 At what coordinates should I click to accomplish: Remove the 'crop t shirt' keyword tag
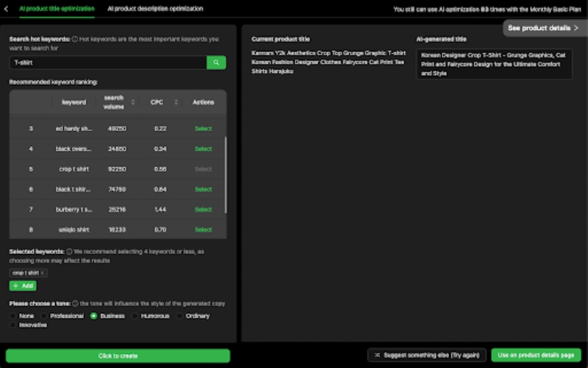[42, 272]
